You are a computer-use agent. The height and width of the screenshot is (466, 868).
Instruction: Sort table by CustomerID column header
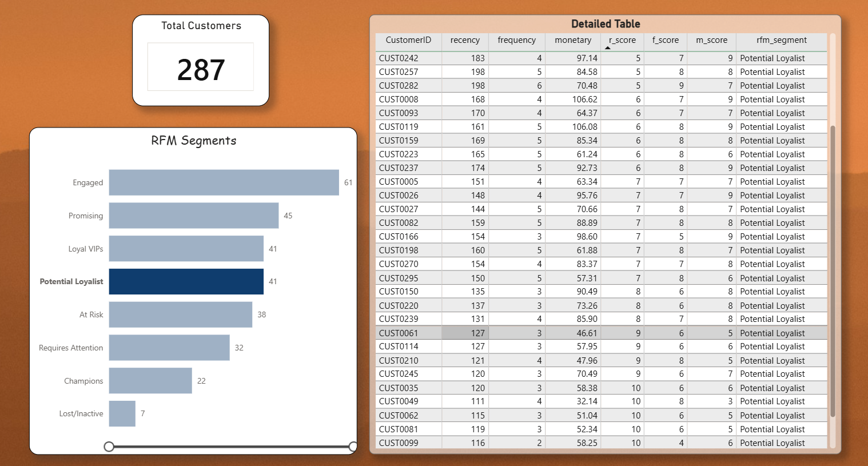click(x=408, y=40)
